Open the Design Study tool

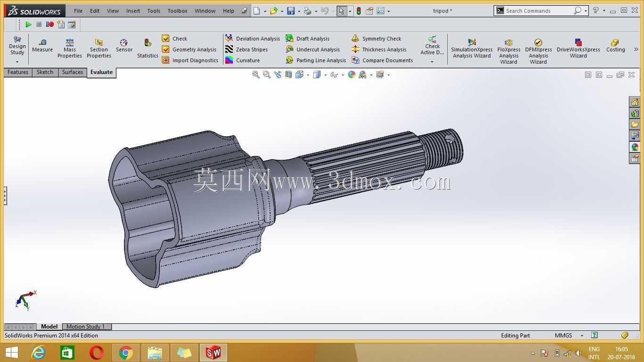pyautogui.click(x=17, y=45)
